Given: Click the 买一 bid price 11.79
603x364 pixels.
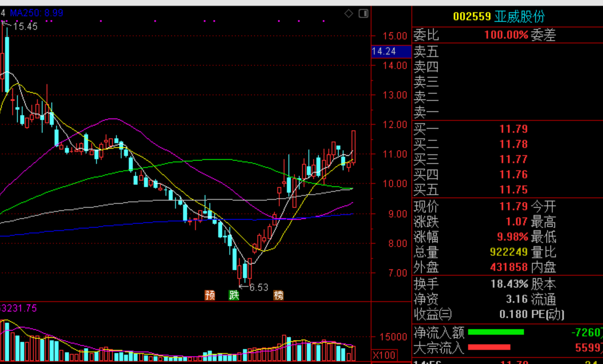Looking at the screenshot, I should [513, 129].
